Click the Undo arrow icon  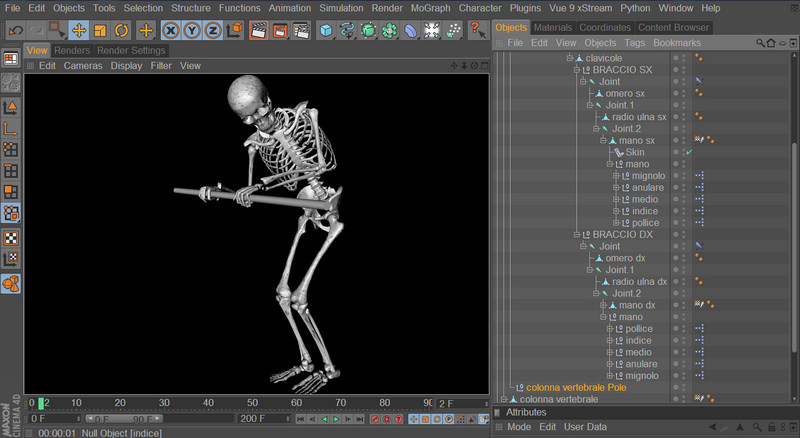[x=14, y=30]
